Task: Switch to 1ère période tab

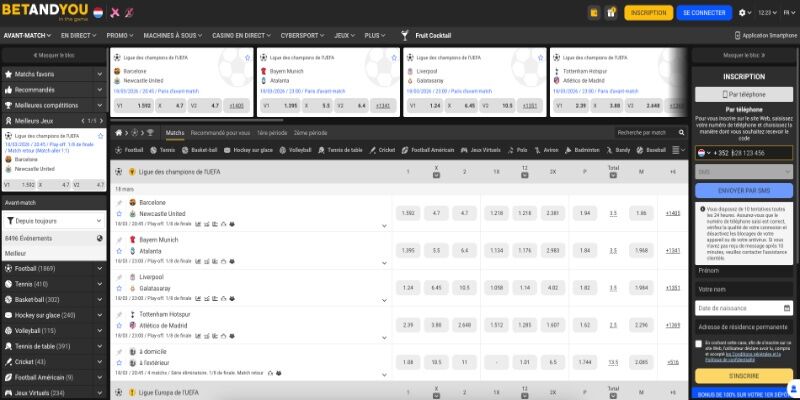Action: click(271, 133)
